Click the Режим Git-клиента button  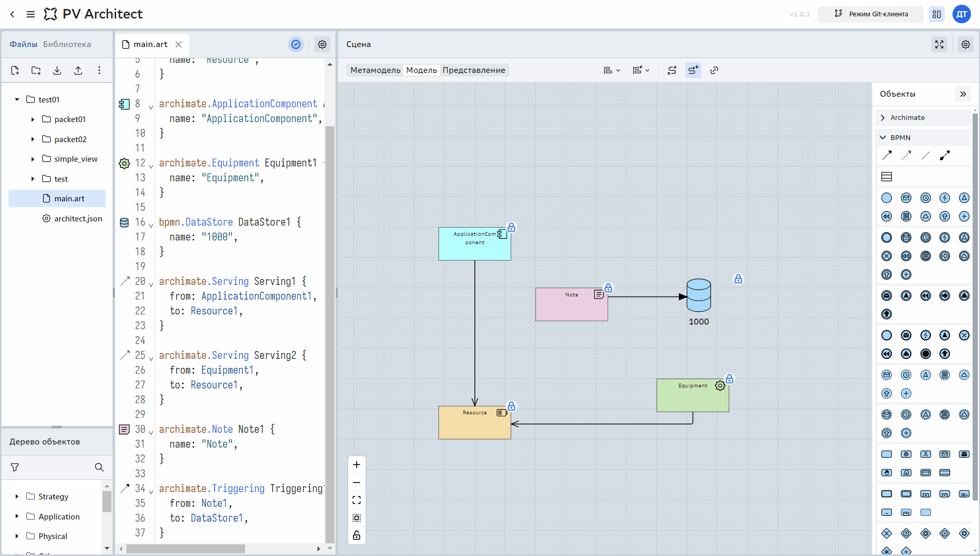pos(871,14)
